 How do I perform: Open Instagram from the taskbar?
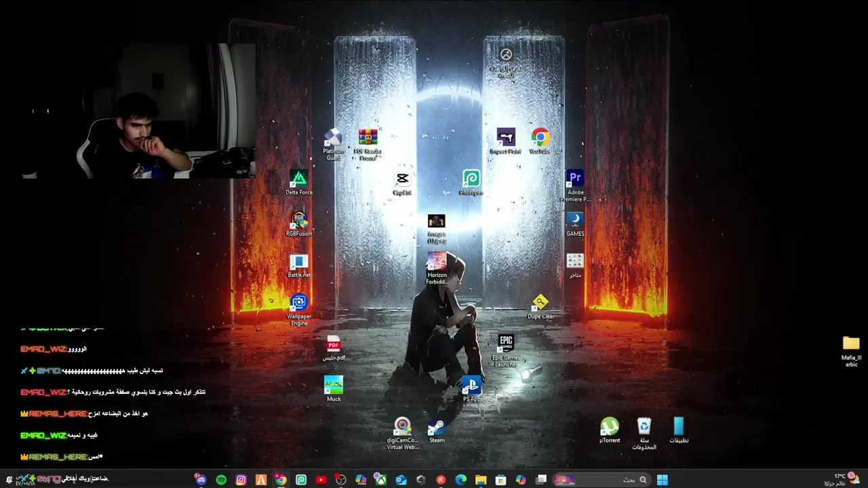pos(241,480)
